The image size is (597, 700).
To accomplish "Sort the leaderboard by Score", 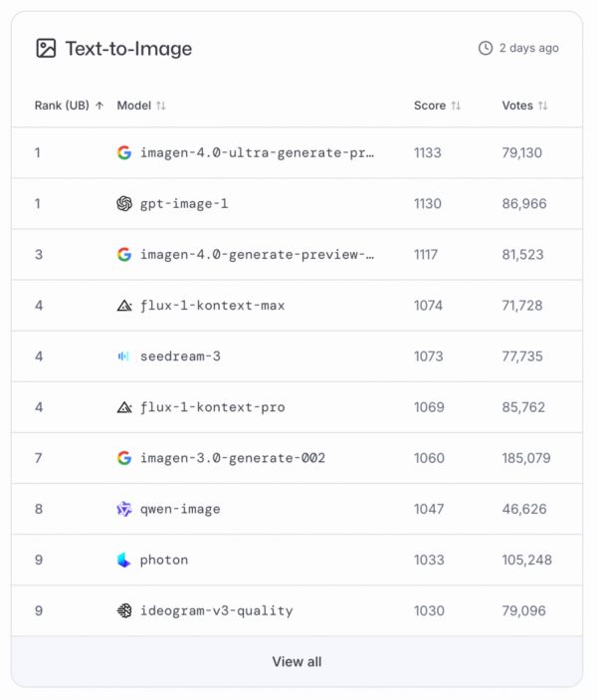I will coord(456,106).
